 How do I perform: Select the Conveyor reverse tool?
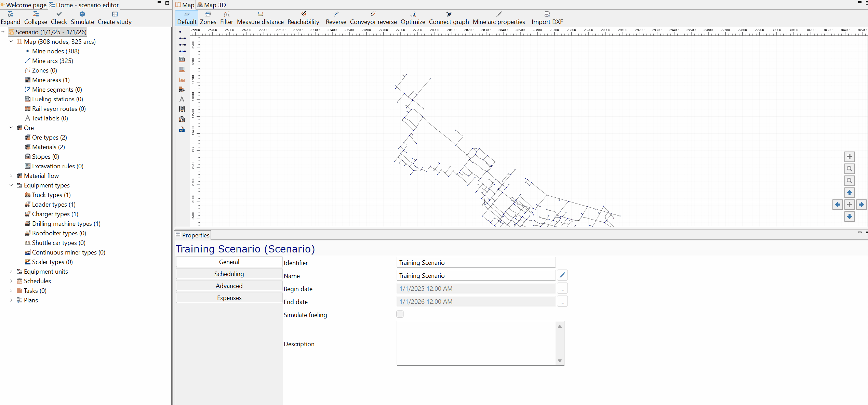[373, 18]
